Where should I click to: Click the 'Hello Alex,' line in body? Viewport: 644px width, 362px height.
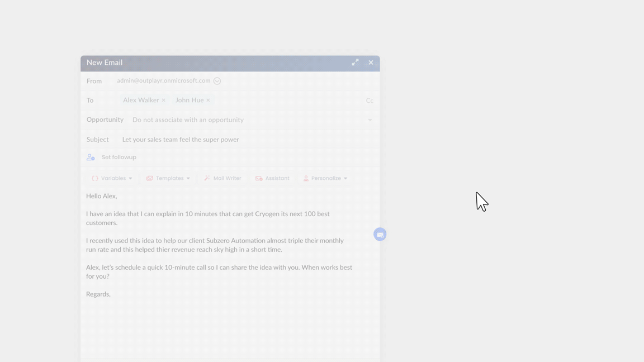[x=101, y=196]
